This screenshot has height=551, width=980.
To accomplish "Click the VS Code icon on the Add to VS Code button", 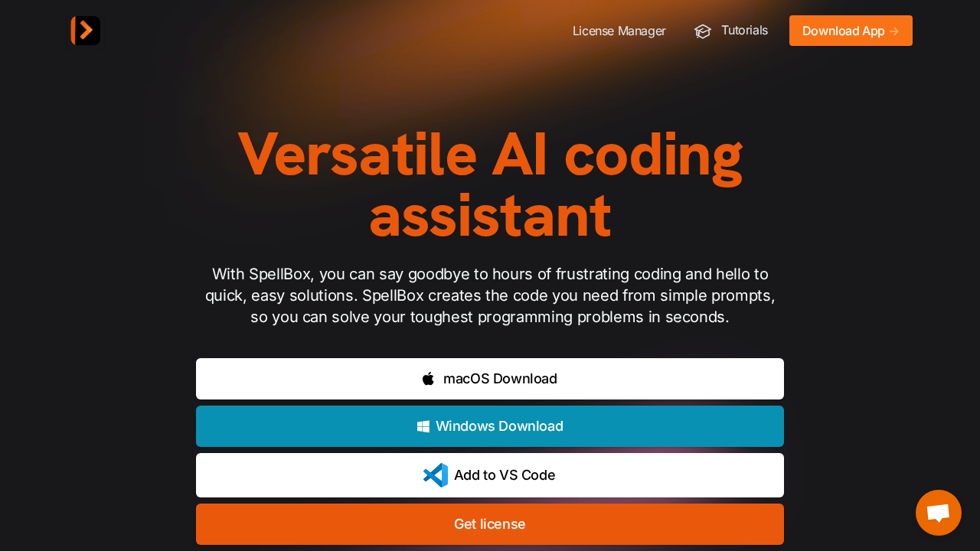I will point(435,474).
